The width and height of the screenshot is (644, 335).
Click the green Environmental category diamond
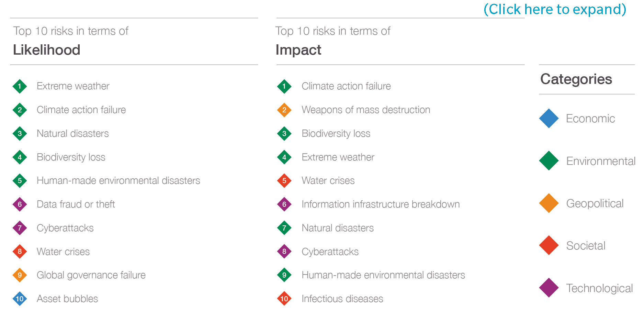click(549, 161)
